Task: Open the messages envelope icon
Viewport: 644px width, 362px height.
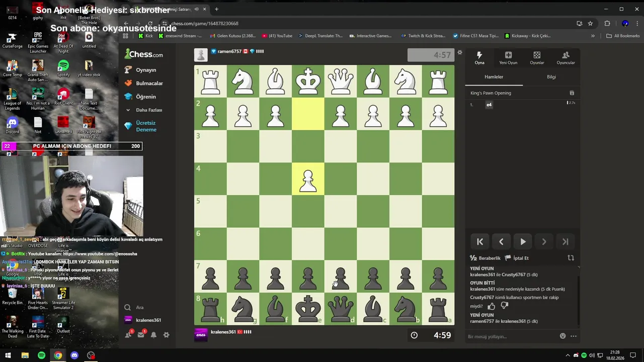Action: (x=141, y=334)
